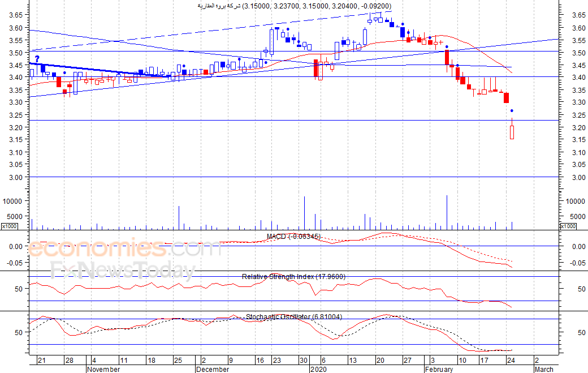Image resolution: width=588 pixels, height=373 pixels.
Task: Click the last hollow red candlestick near 3.20
Action: (512, 132)
